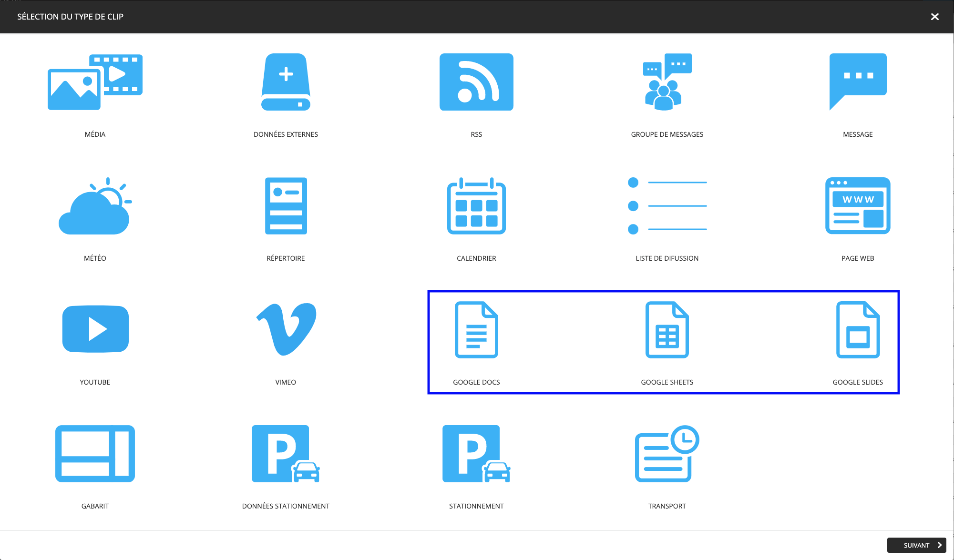Click the GOOGLE SHEETS label

(667, 382)
